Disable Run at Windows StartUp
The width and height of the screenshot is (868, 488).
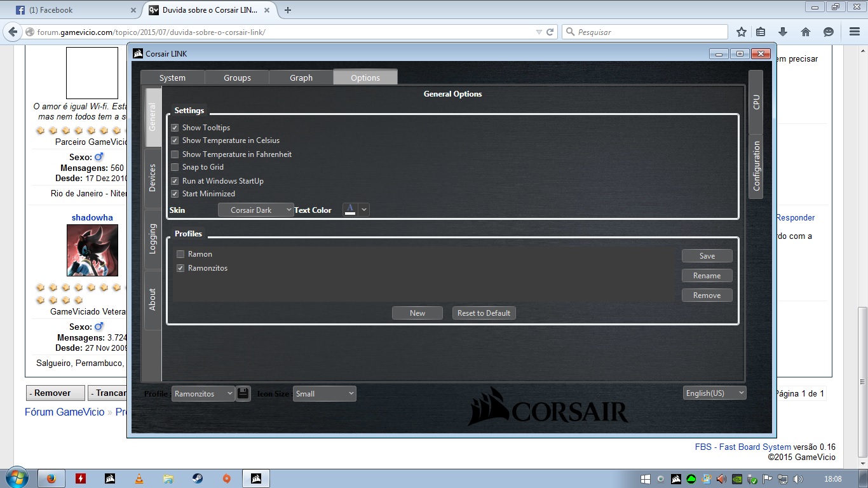(175, 181)
